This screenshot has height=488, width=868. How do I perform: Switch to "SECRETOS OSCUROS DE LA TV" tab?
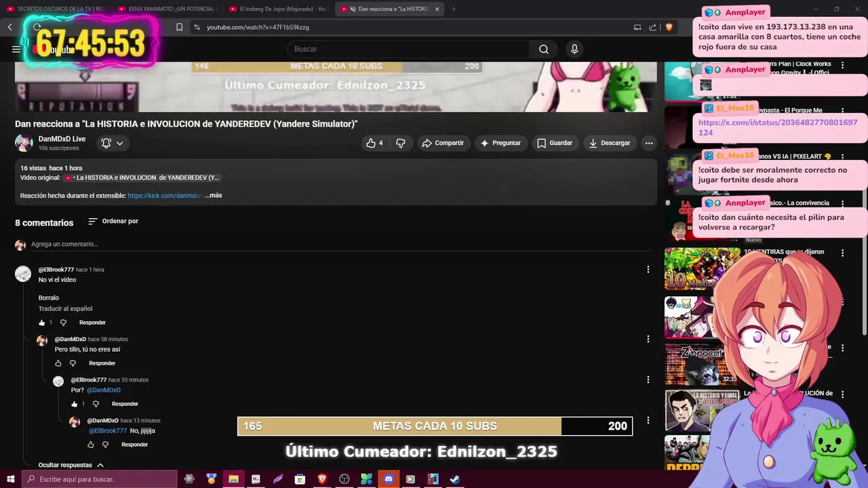(56, 9)
